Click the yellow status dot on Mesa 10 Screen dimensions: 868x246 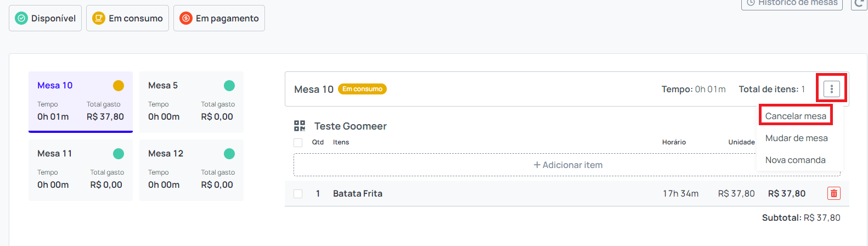pyautogui.click(x=119, y=86)
